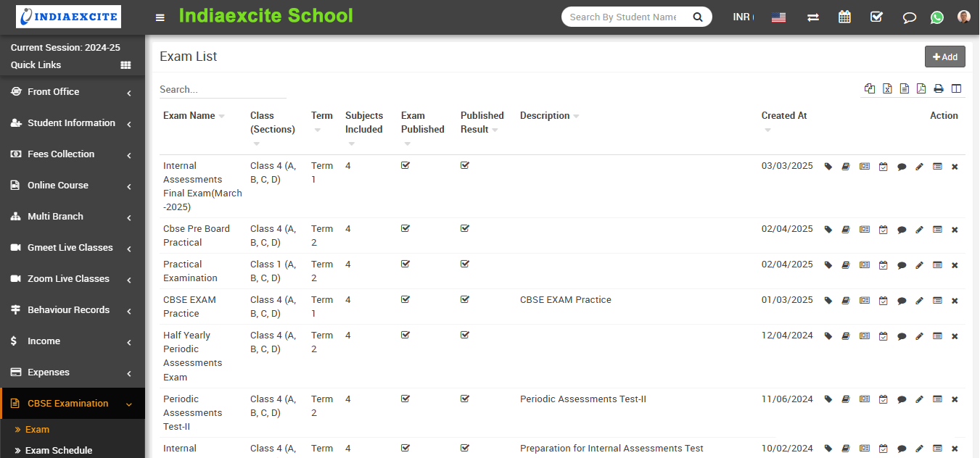
Task: Open Exam Schedule submenu item
Action: pos(59,450)
